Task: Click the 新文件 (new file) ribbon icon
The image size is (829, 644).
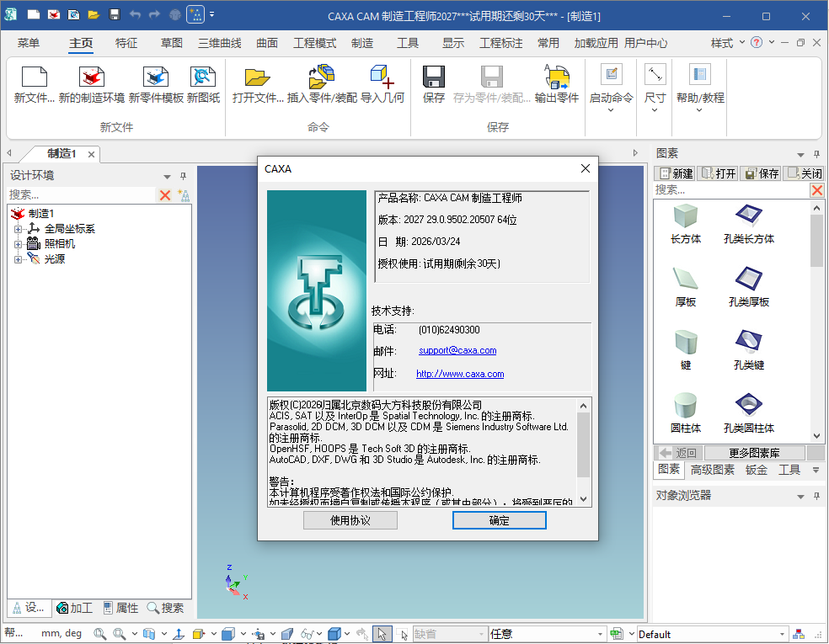Action: (35, 77)
